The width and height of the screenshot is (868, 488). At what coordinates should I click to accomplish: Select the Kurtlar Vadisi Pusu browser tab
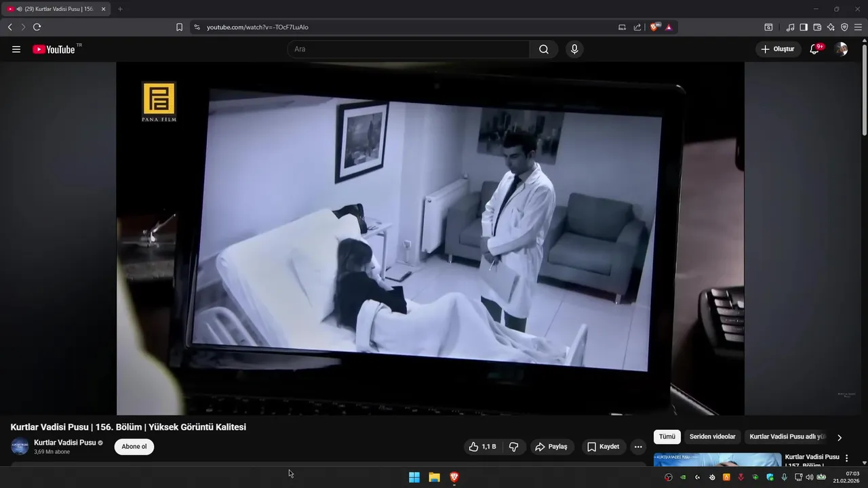pos(54,9)
